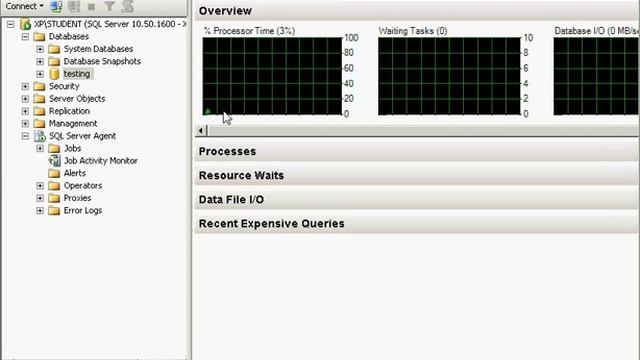Expand the Resource Waits section
Viewport: 640px width, 360px height.
coord(417,176)
